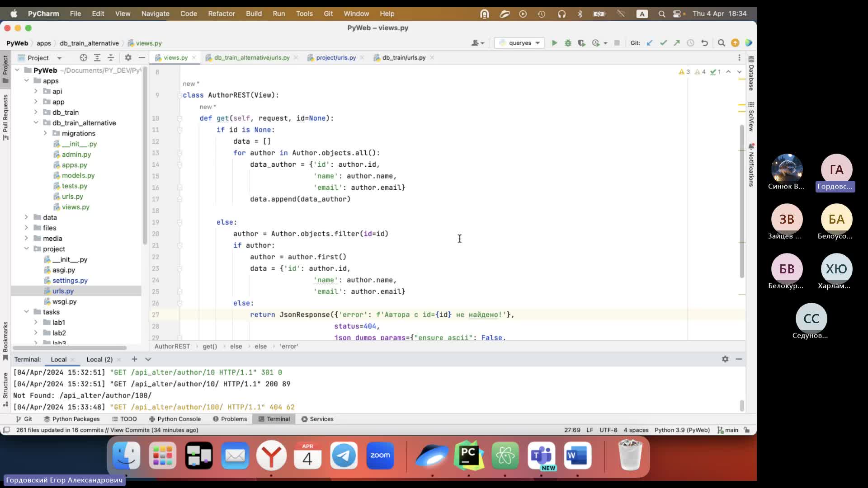Open Services tool window
The width and height of the screenshot is (868, 488).
(x=317, y=419)
